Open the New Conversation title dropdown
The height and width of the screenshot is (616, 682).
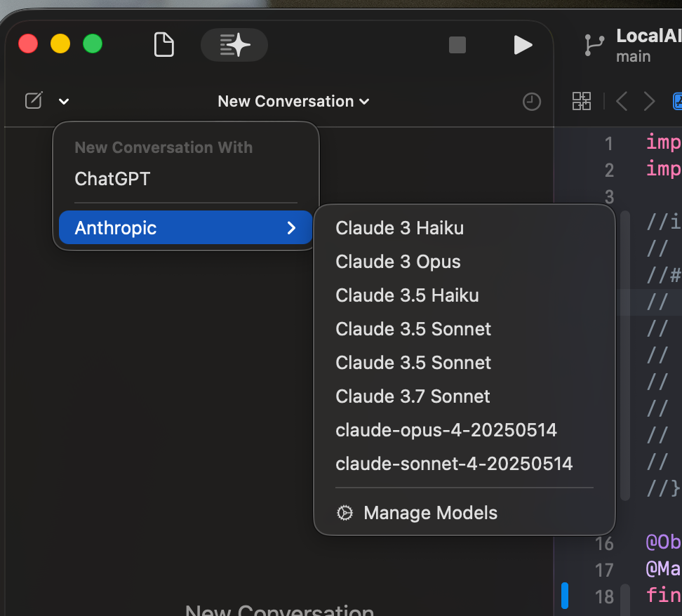[293, 101]
